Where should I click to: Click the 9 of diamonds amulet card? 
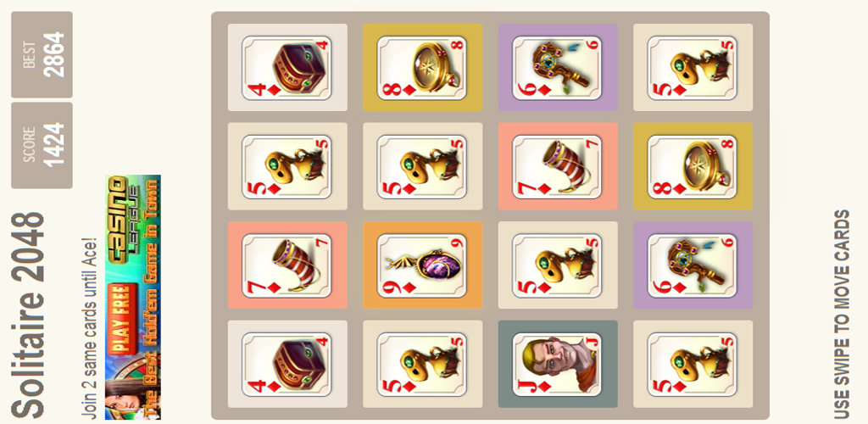[x=422, y=265]
